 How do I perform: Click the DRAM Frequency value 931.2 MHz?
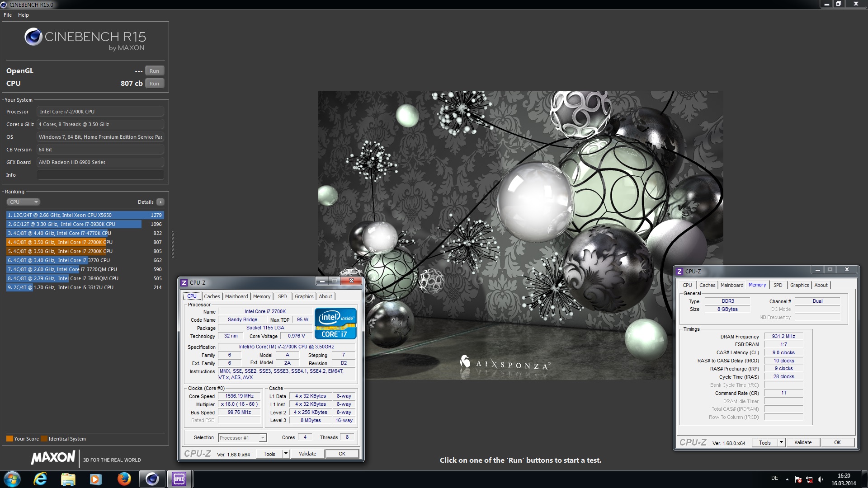pos(783,336)
